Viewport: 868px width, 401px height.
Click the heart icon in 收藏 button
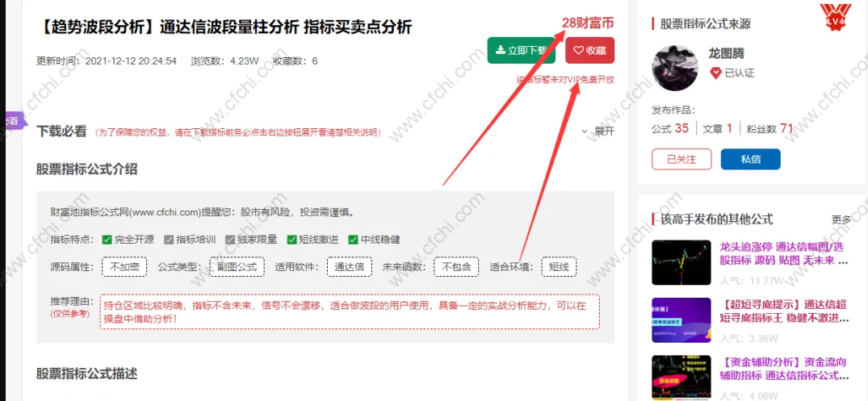[x=578, y=50]
